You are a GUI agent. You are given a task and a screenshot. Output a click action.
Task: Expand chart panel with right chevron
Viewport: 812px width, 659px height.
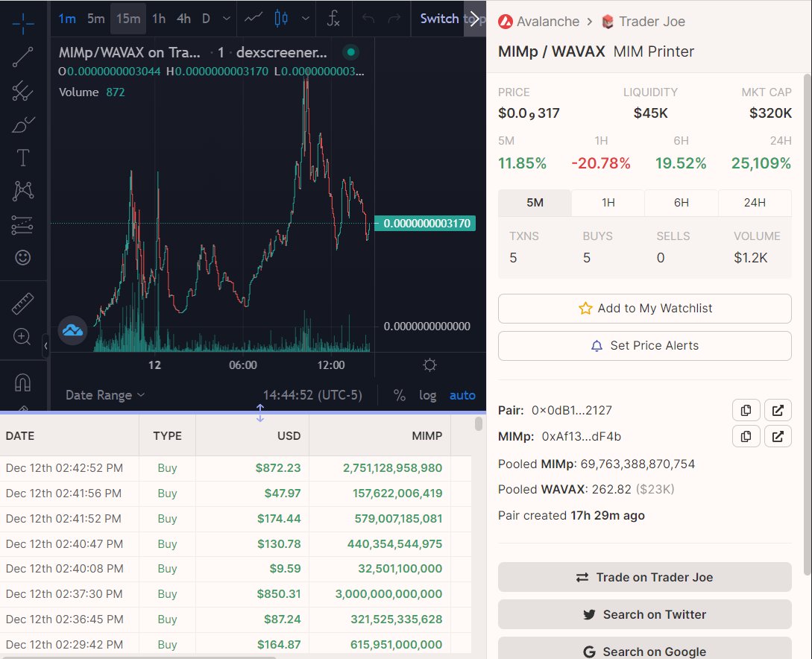(474, 19)
